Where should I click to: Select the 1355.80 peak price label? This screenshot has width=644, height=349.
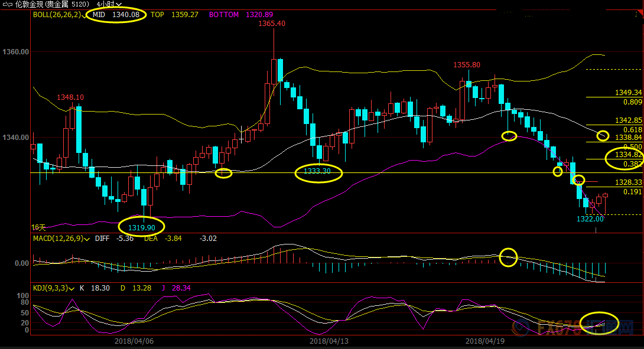click(x=467, y=64)
